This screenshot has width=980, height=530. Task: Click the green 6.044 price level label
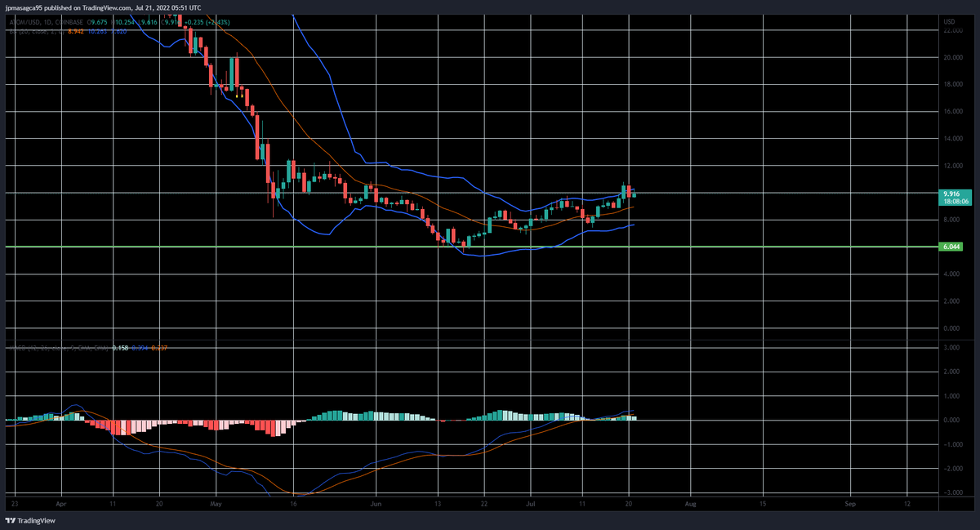click(x=952, y=246)
